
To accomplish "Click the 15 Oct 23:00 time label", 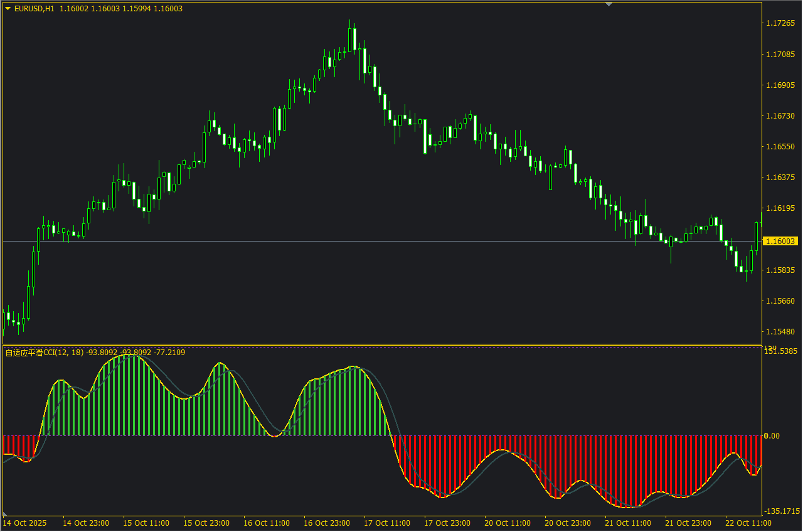I will coord(206,523).
